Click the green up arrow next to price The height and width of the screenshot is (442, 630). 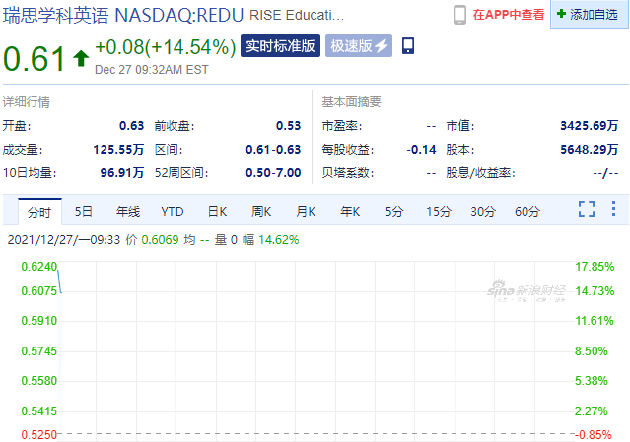coord(81,58)
